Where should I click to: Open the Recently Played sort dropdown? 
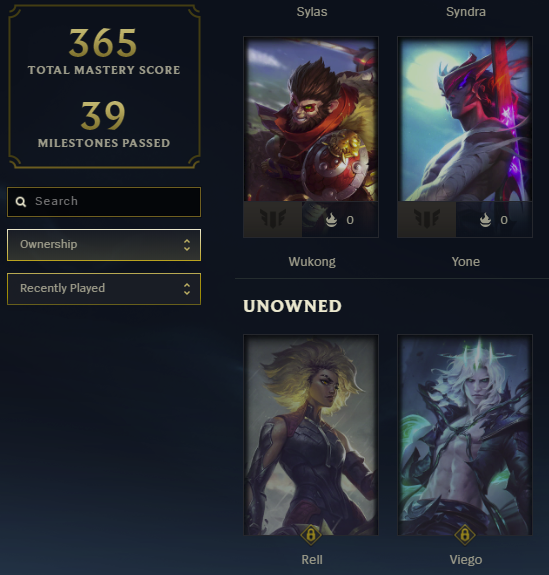click(104, 289)
